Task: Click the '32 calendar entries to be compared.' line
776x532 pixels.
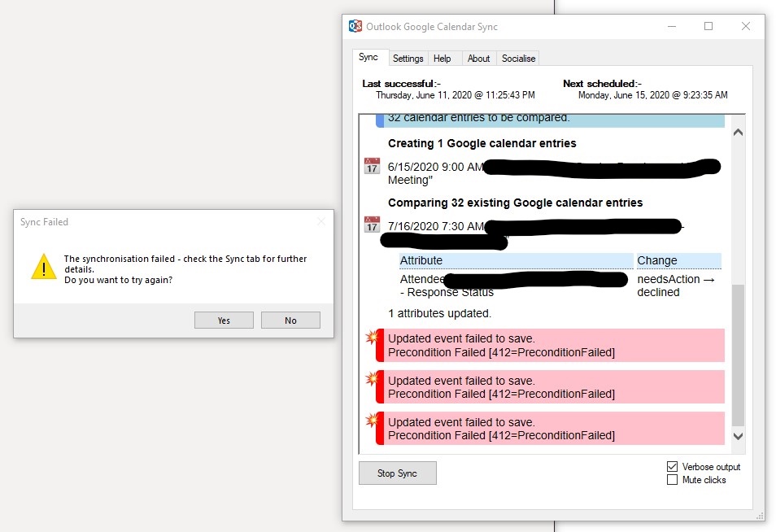Action: pos(478,118)
